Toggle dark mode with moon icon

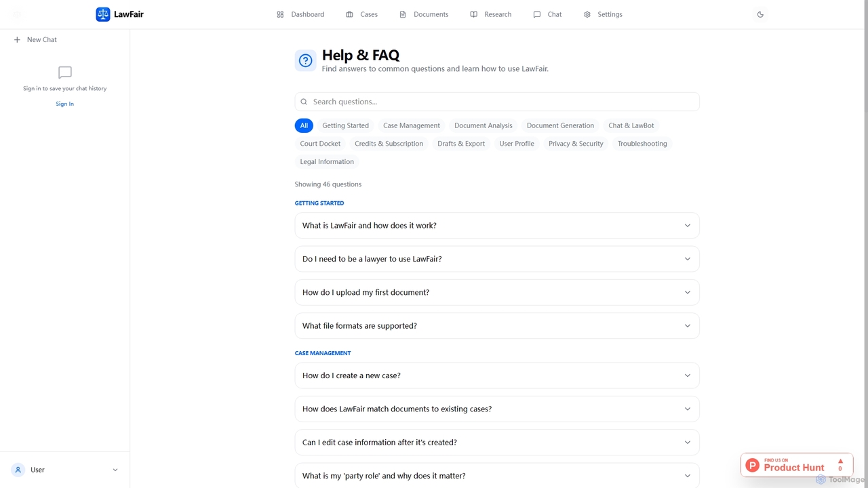760,14
